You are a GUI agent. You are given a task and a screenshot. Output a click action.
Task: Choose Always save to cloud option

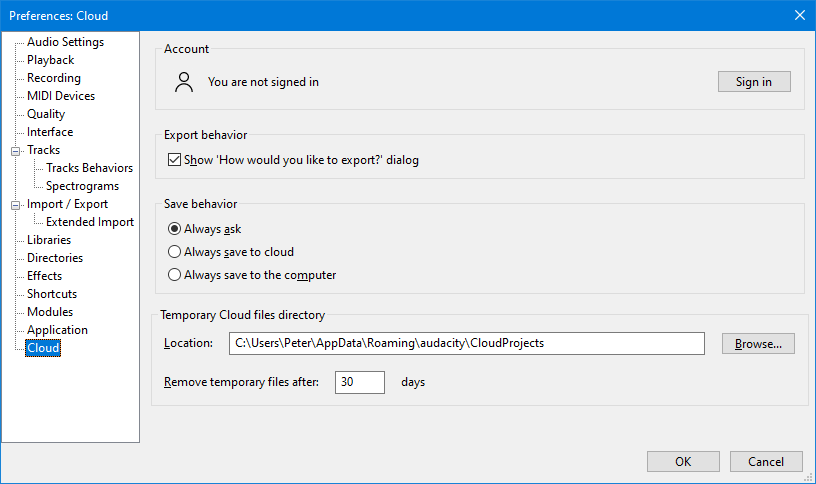coord(175,252)
